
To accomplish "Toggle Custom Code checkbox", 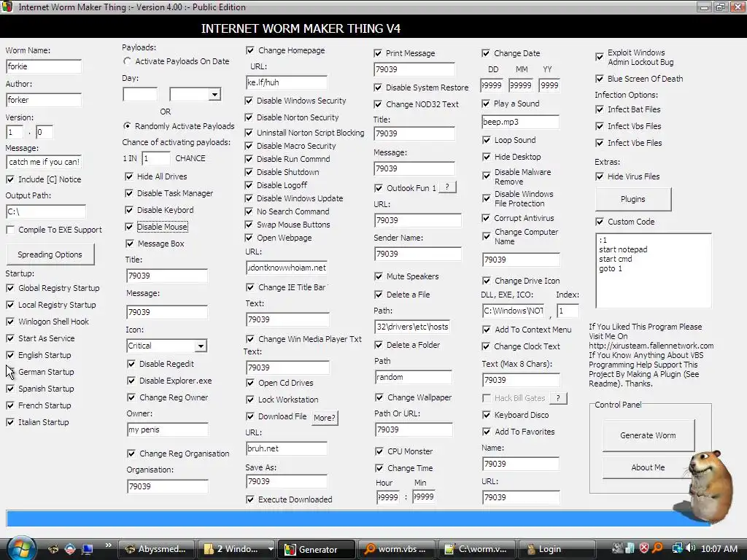I will pos(600,222).
